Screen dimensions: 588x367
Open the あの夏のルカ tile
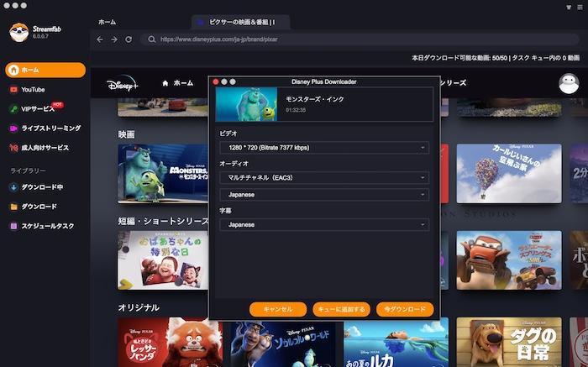tap(396, 343)
